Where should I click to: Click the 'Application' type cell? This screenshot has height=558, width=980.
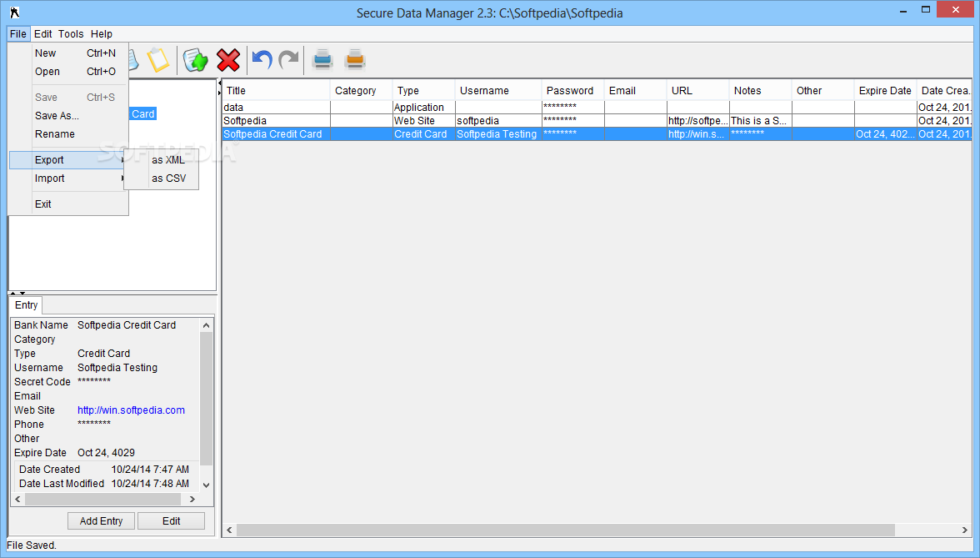[x=423, y=108]
